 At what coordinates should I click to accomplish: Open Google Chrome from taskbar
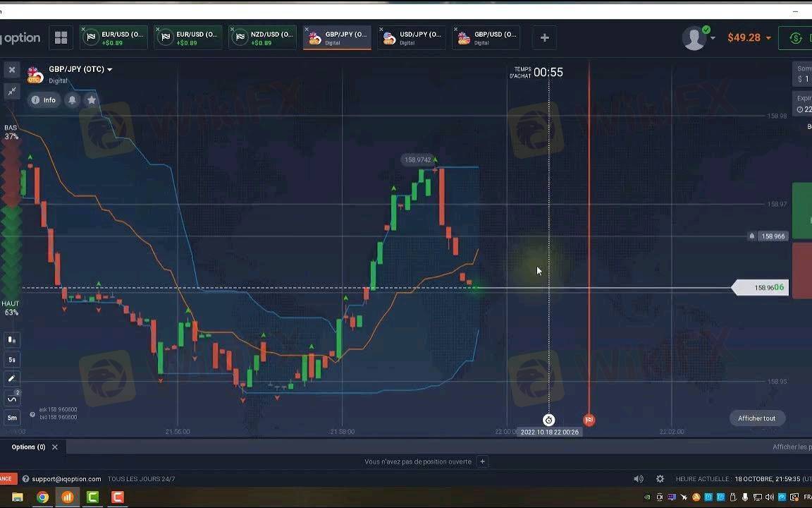click(x=42, y=497)
